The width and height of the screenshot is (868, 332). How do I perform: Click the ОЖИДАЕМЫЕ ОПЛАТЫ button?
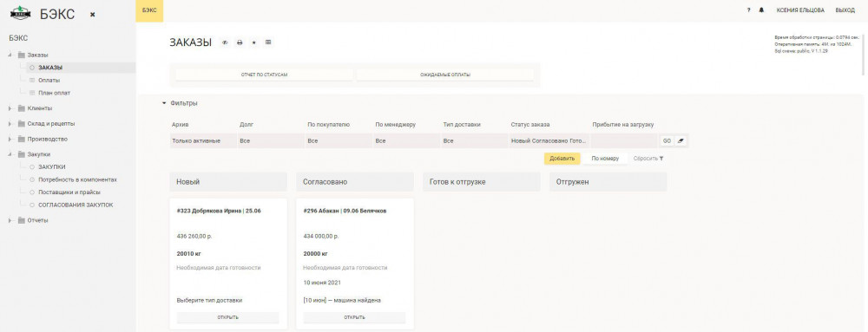[445, 75]
